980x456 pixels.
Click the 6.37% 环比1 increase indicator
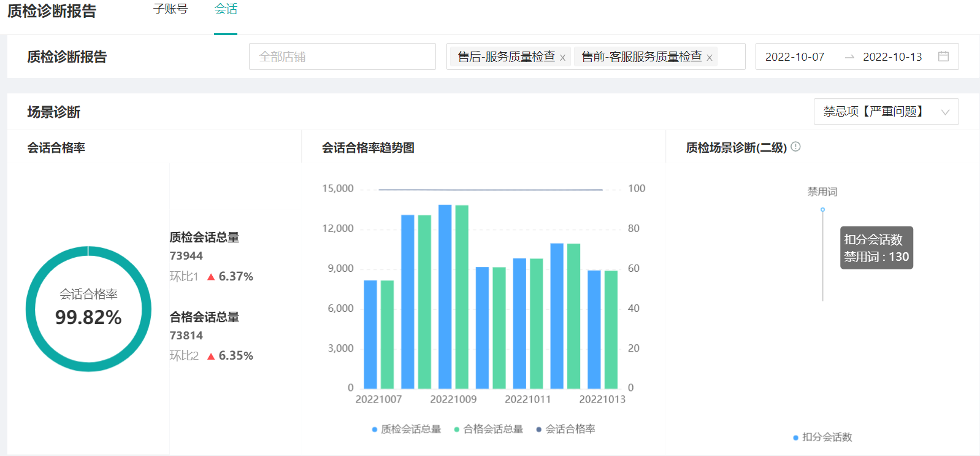[230, 277]
